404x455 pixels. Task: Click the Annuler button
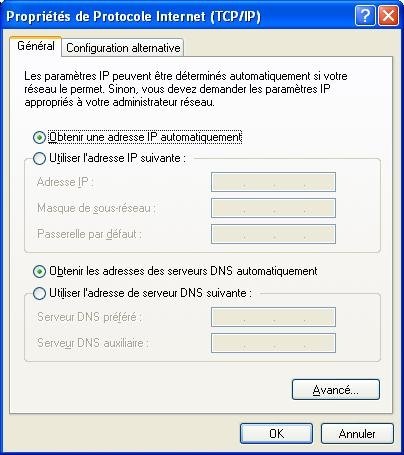(x=357, y=434)
